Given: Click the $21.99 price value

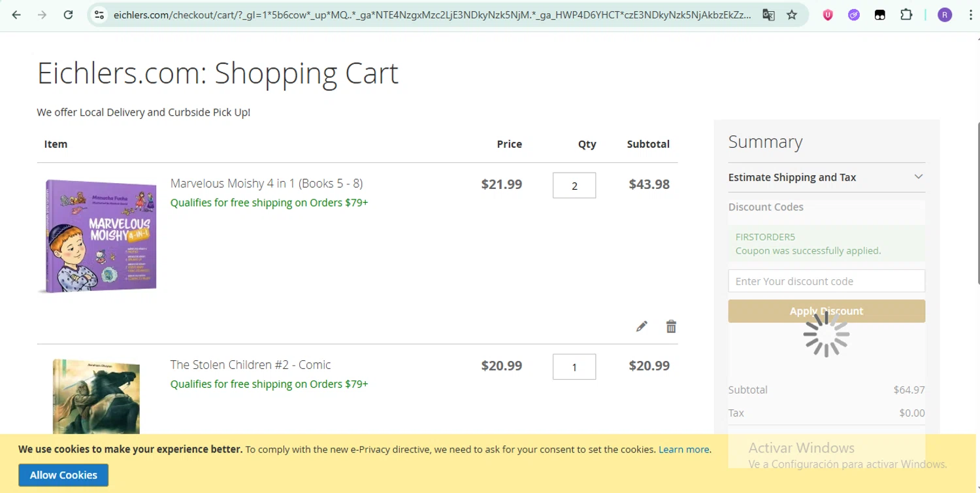Looking at the screenshot, I should click(501, 184).
